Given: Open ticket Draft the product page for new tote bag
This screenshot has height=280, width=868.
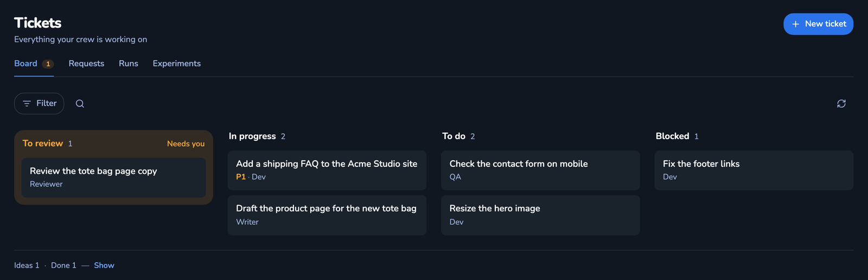Looking at the screenshot, I should [x=327, y=215].
